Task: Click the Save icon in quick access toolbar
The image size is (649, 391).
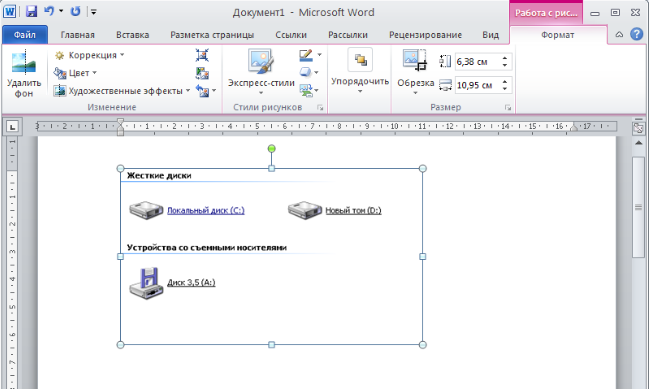Action: click(31, 12)
